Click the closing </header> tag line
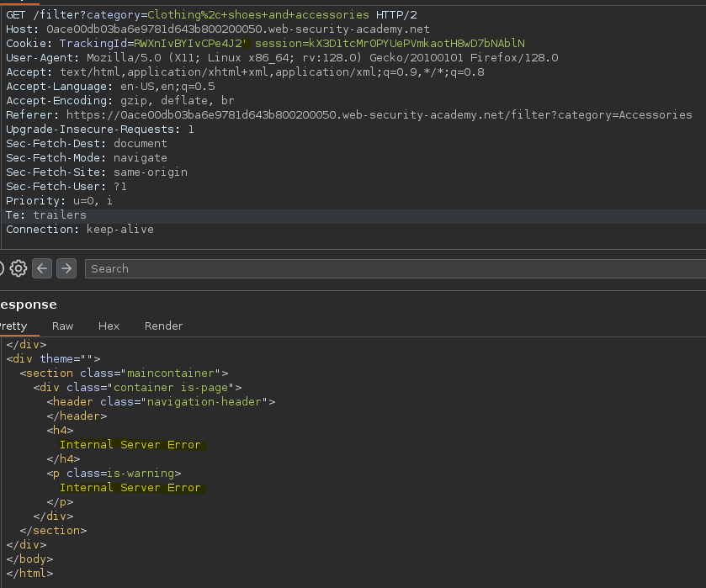 pos(77,416)
